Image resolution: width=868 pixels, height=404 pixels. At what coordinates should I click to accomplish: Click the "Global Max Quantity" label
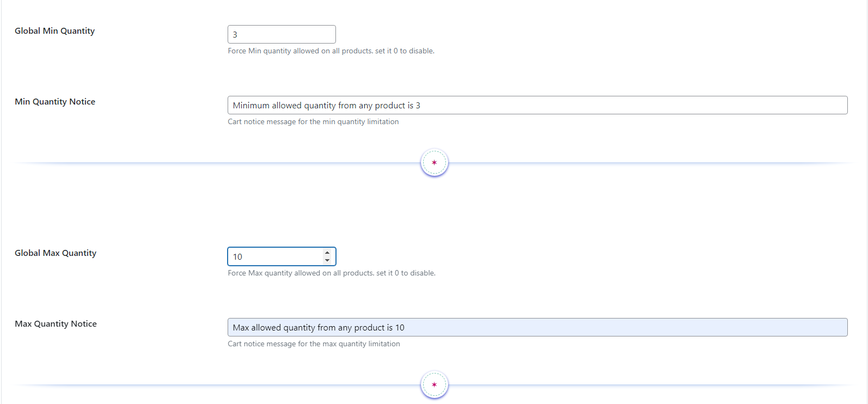tap(56, 253)
